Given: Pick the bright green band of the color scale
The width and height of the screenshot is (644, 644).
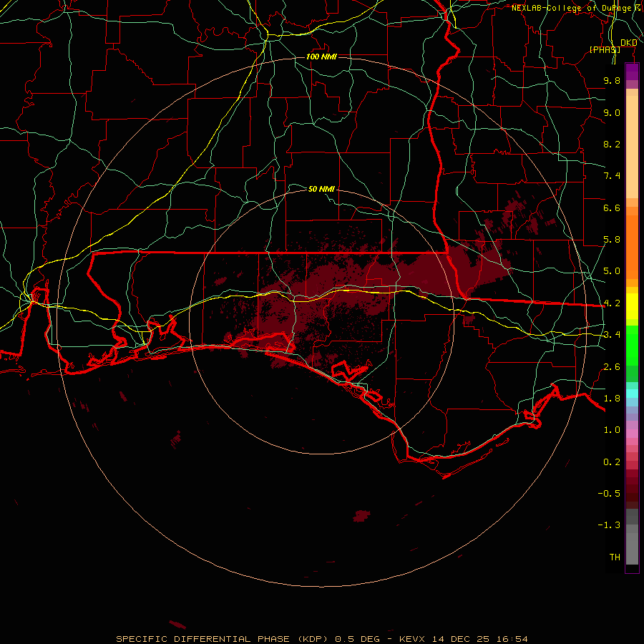Looking at the screenshot, I should pyautogui.click(x=632, y=346).
